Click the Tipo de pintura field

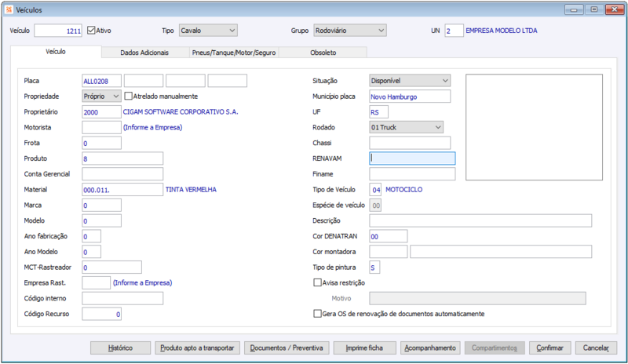coord(374,267)
